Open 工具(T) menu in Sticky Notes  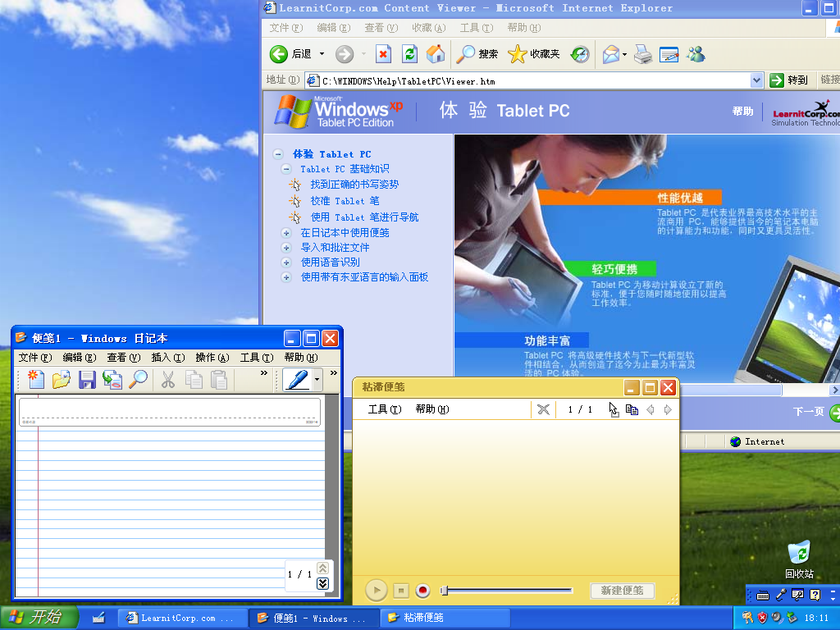tap(385, 409)
